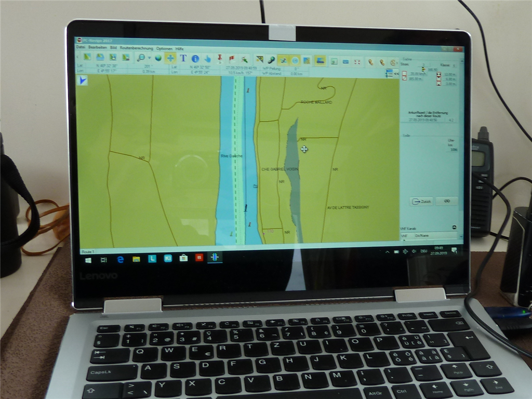Screen dimensions: 532x399
Task: Toggle the ship tracking toolbar button
Action: pos(283,60)
